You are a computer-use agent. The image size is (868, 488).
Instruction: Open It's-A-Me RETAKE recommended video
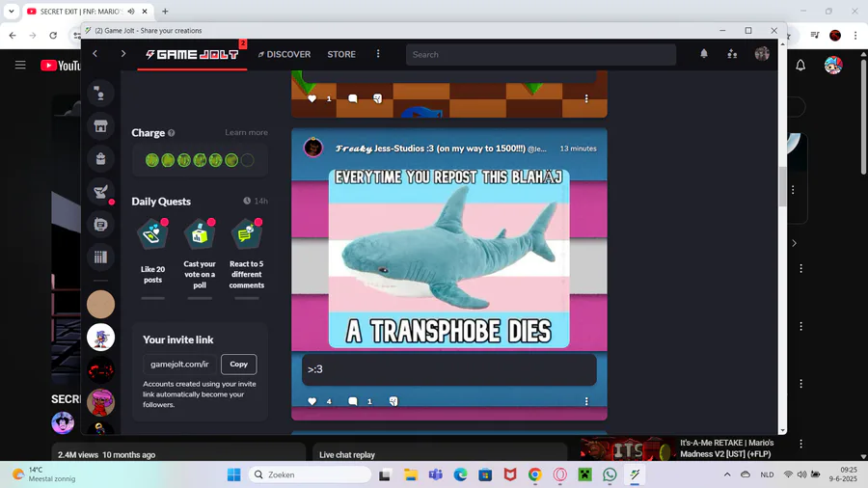point(726,448)
